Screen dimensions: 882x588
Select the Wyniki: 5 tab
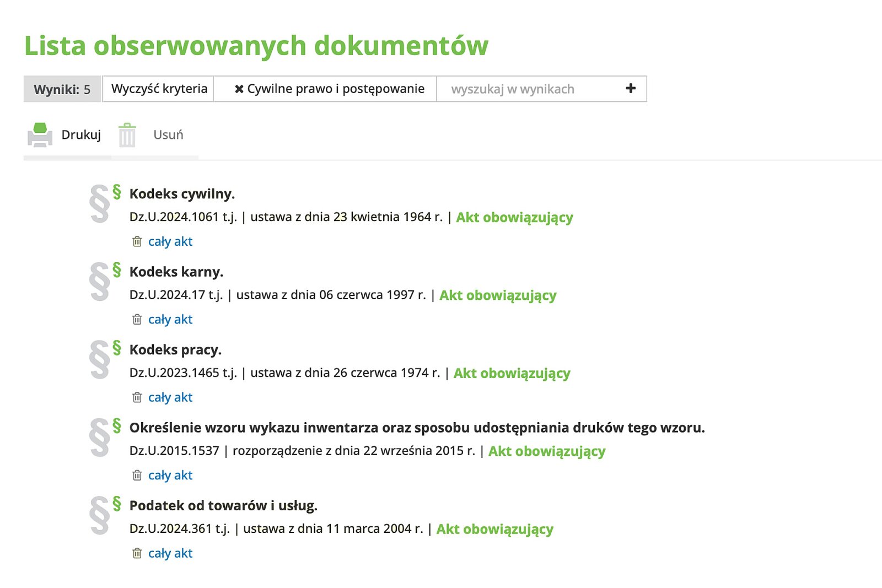(x=61, y=88)
